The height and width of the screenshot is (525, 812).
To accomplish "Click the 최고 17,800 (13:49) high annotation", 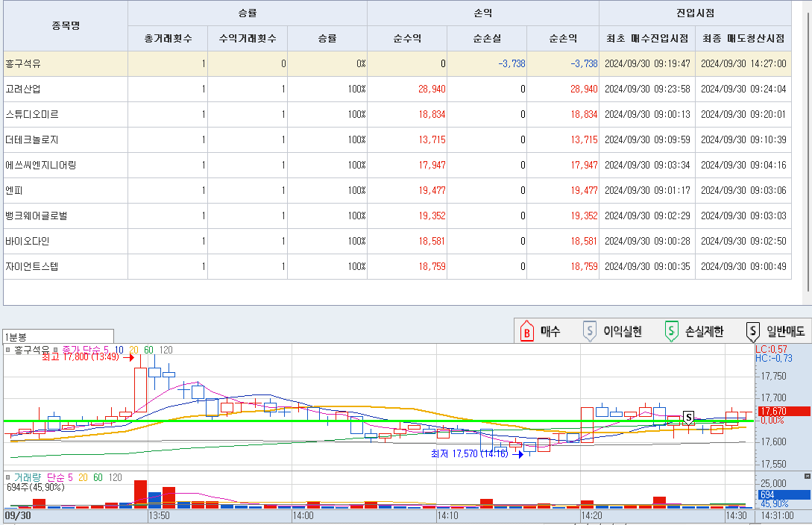I will click(81, 357).
